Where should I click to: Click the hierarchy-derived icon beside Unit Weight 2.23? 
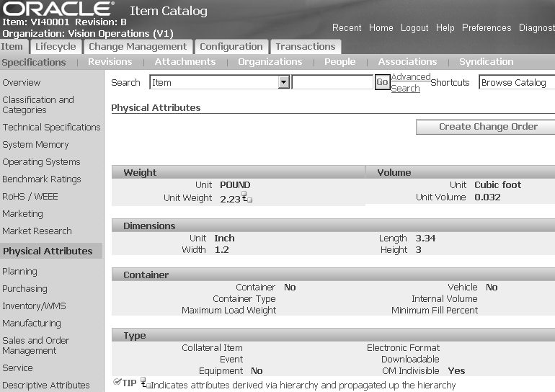(247, 197)
